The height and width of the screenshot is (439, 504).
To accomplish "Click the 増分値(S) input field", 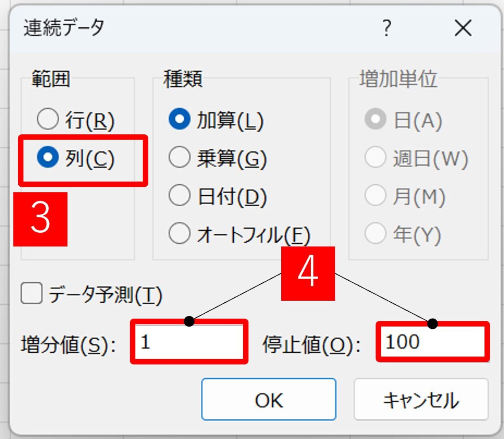I will [x=189, y=342].
